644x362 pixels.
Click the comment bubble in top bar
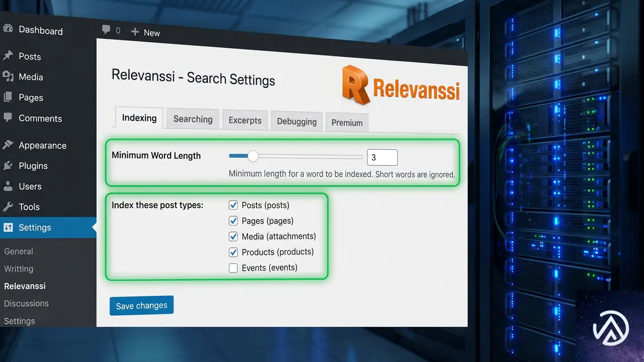106,30
